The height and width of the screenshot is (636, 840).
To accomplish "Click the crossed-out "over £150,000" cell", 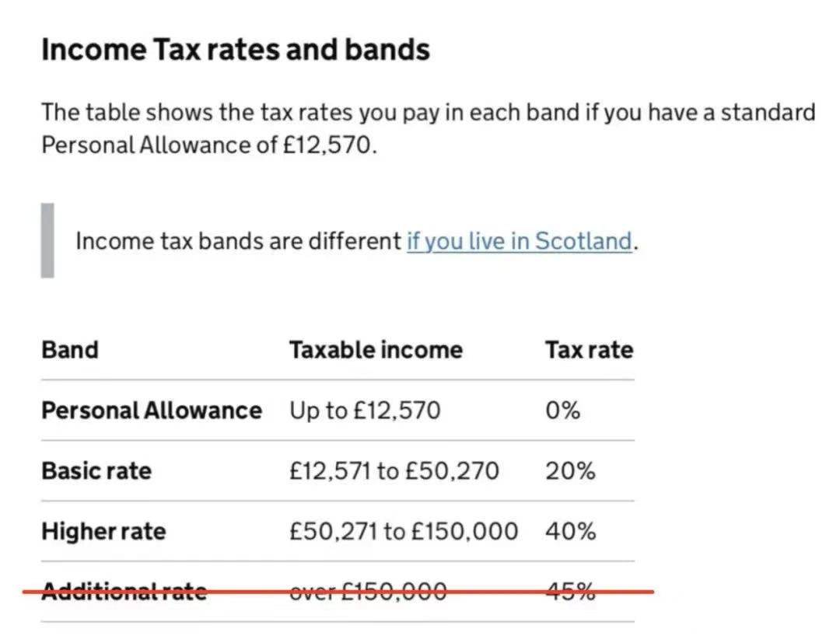I will (x=368, y=592).
